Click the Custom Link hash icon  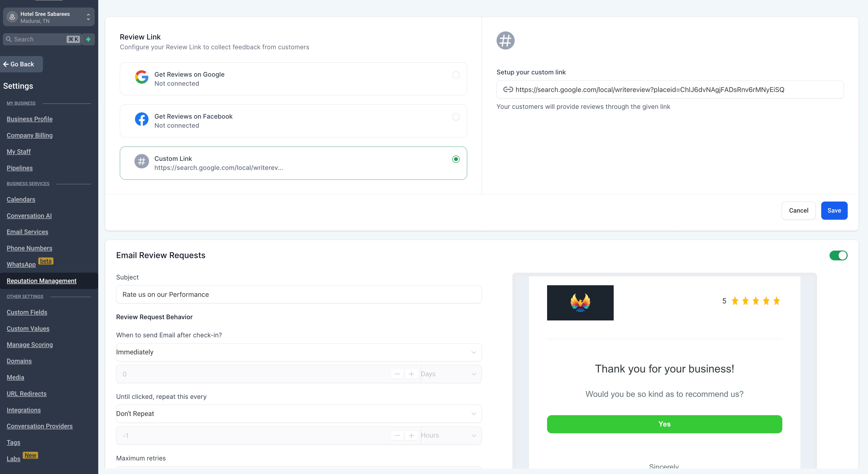[x=141, y=161]
